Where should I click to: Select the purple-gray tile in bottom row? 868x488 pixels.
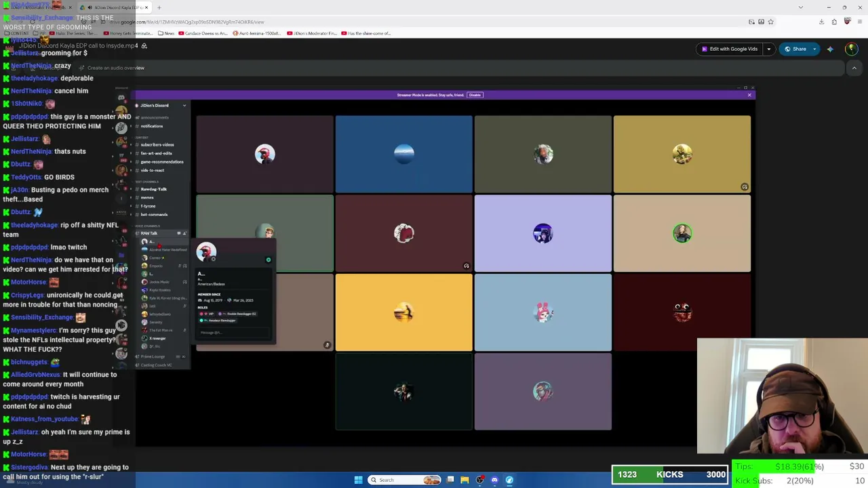(x=542, y=392)
